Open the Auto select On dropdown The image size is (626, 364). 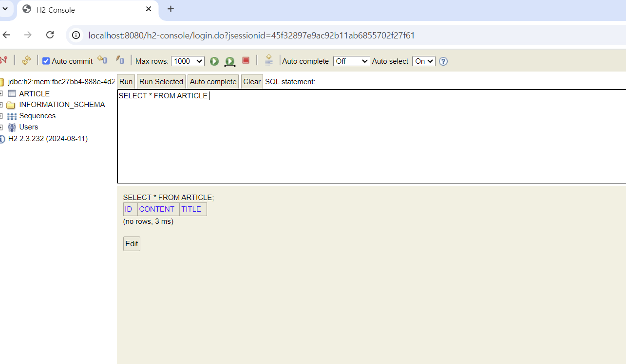(x=424, y=61)
